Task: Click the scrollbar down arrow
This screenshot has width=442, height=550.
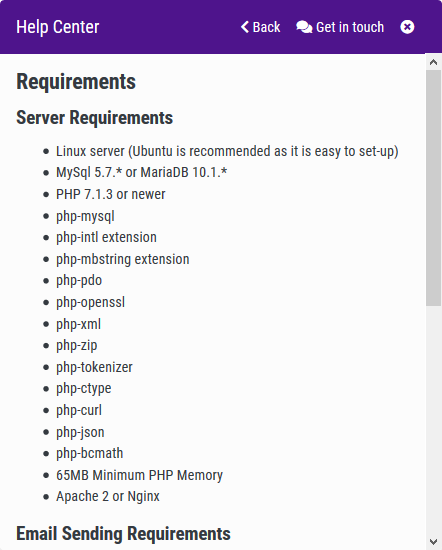Action: pos(434,542)
